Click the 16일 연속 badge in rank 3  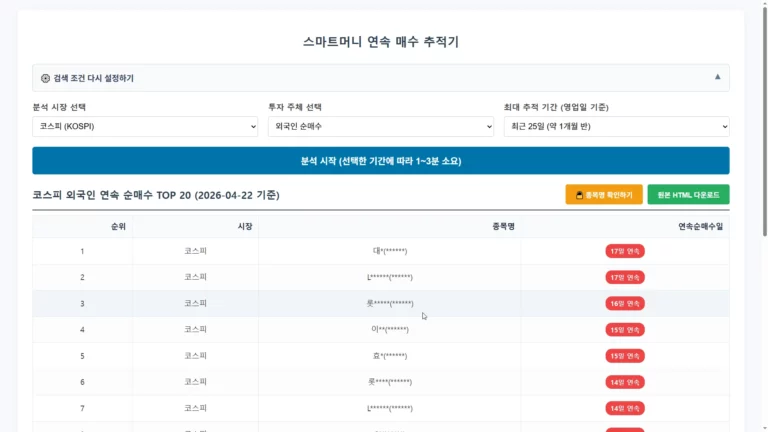(x=625, y=304)
